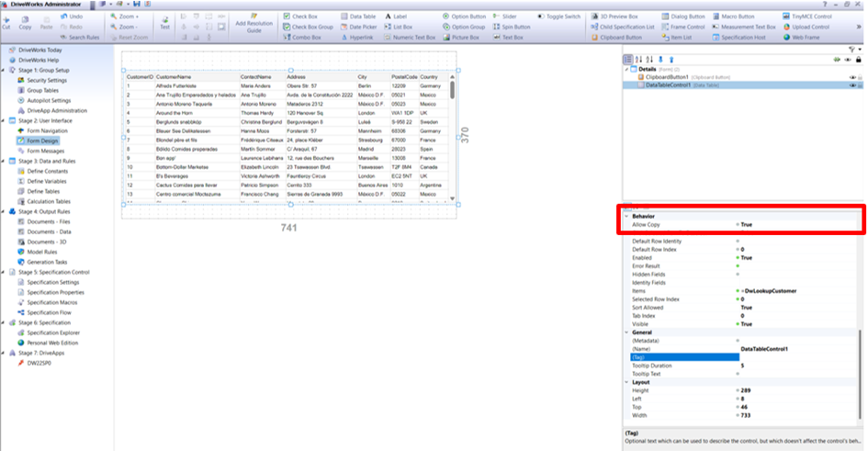
Task: Insert a Combo Box control
Action: coord(302,38)
